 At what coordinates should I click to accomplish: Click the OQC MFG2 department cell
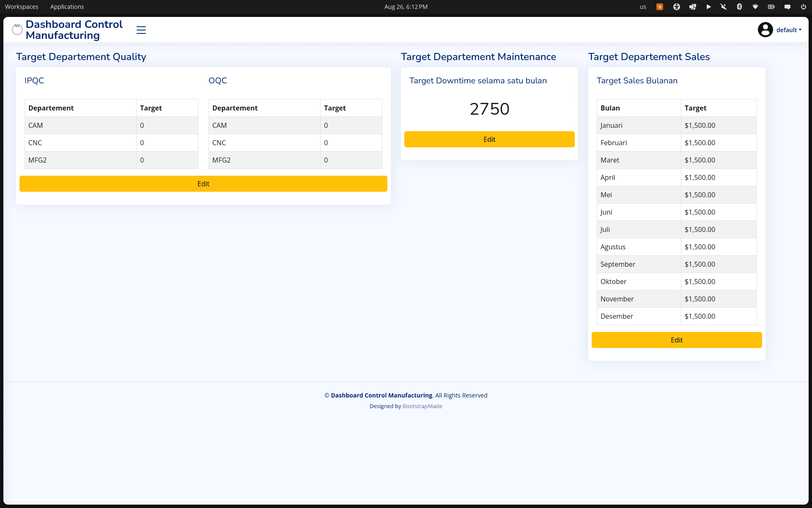pyautogui.click(x=264, y=160)
